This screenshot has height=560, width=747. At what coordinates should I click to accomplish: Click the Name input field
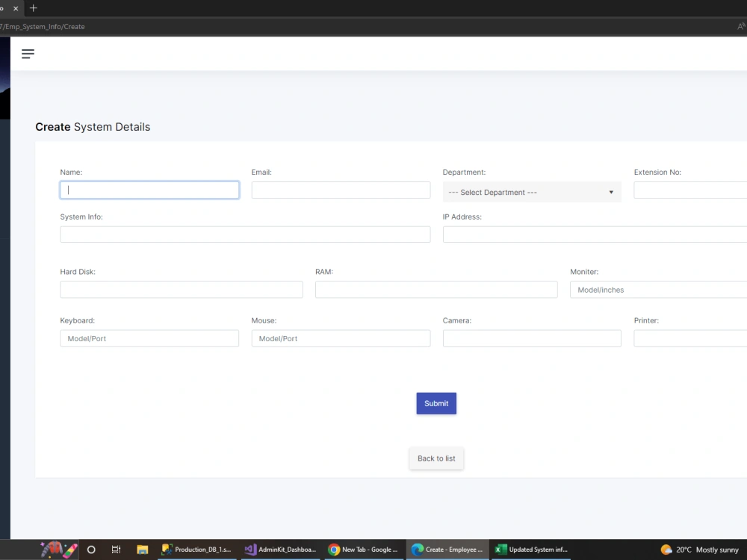(x=149, y=190)
